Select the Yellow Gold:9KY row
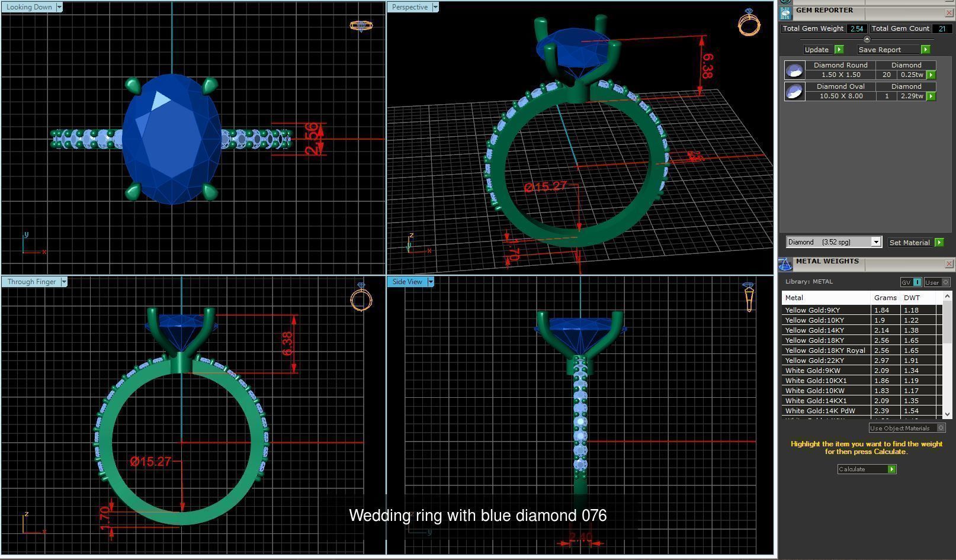Screen dimensions: 956x560 point(862,310)
